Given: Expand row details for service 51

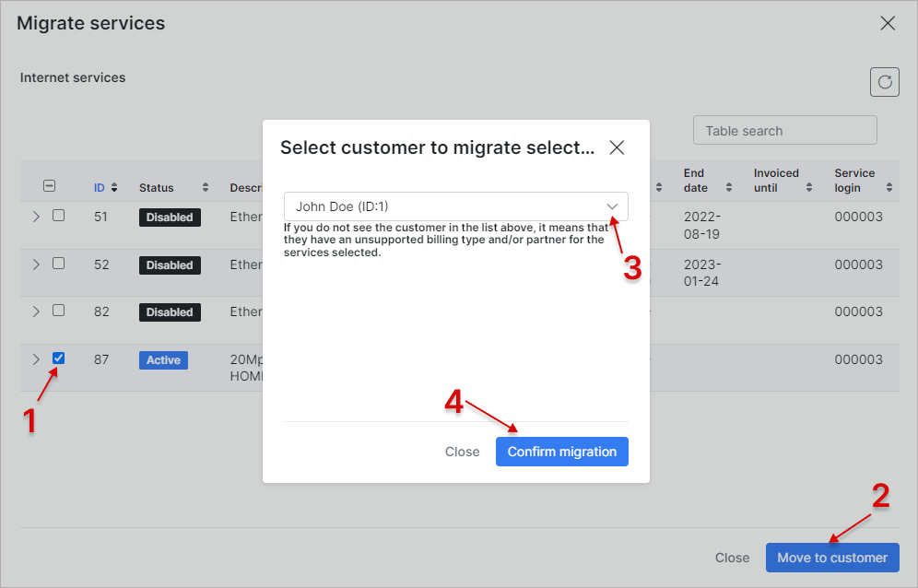Looking at the screenshot, I should tap(36, 217).
